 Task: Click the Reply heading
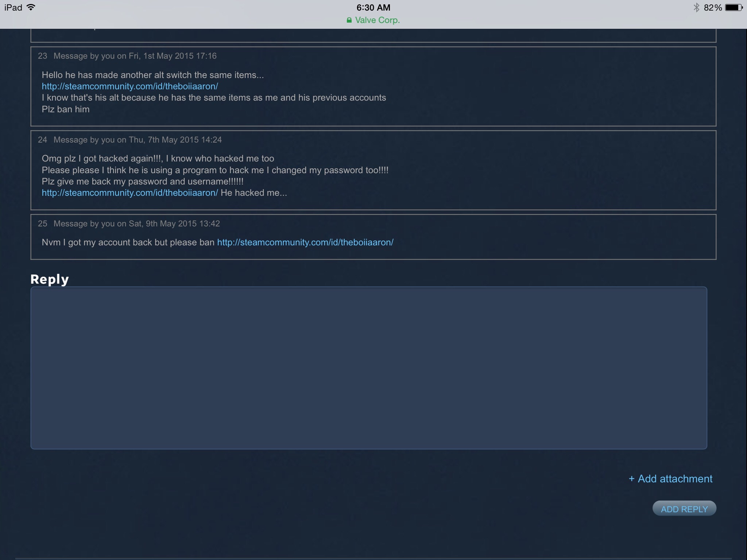click(x=50, y=279)
